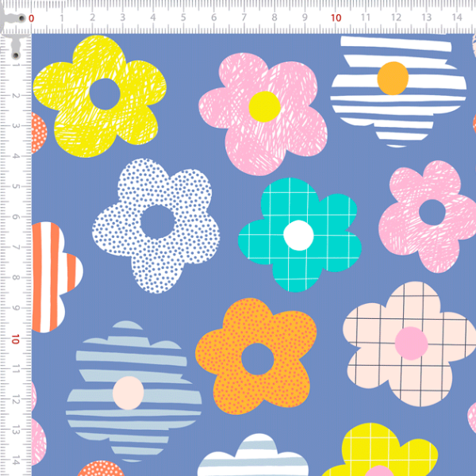Click the white center of the teal grid flower
The image size is (476, 476).
(x=299, y=236)
